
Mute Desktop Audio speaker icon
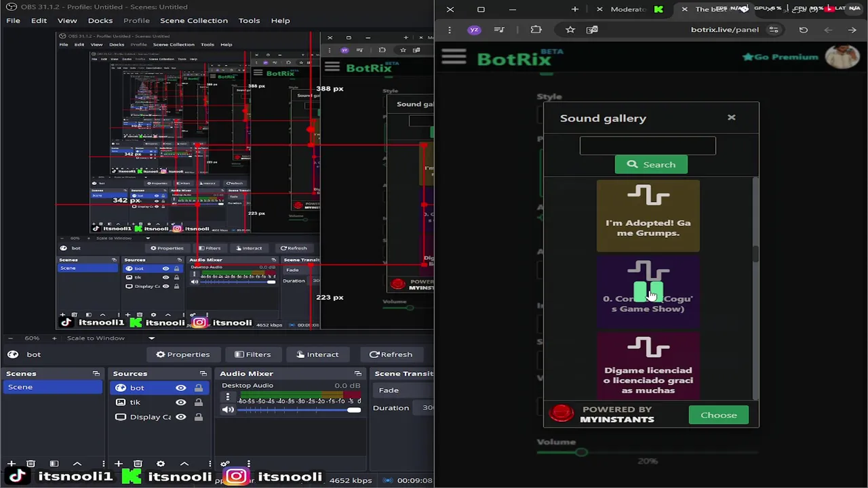click(228, 409)
